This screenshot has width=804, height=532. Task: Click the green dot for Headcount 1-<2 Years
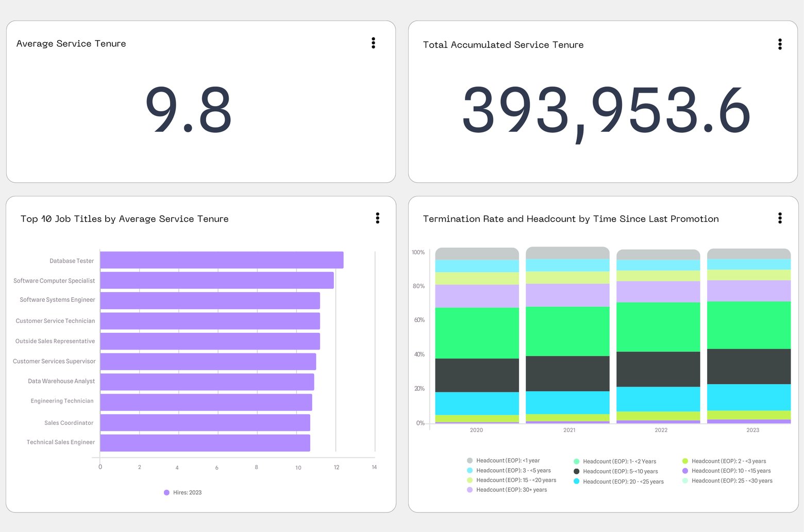(577, 461)
